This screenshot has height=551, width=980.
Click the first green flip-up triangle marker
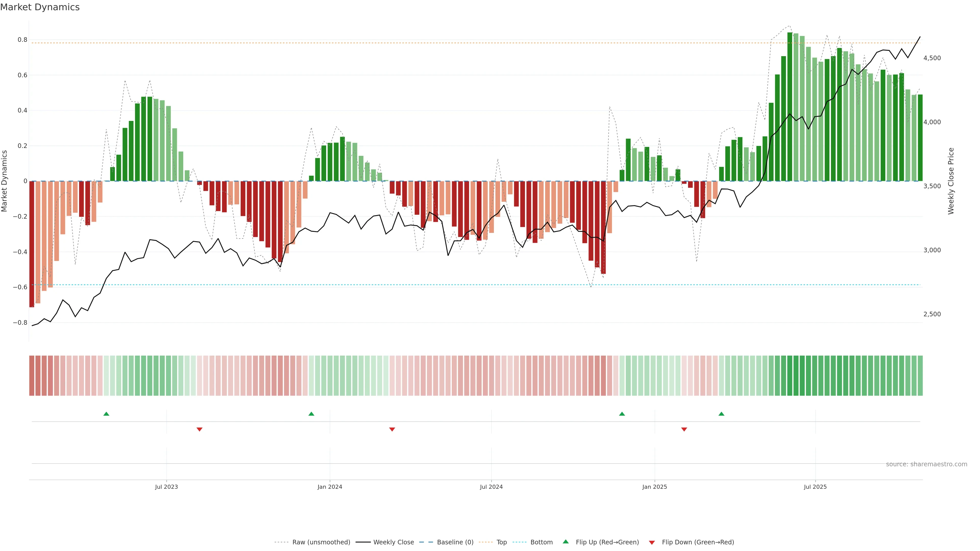click(x=106, y=414)
